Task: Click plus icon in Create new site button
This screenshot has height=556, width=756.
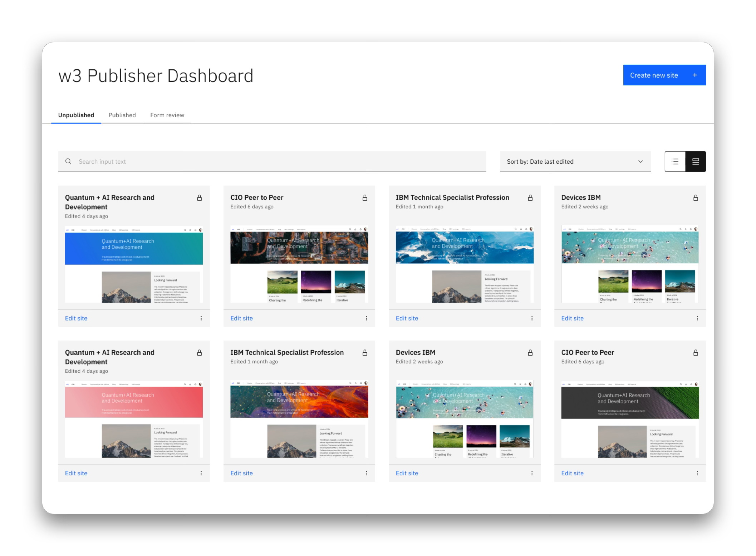Action: click(694, 75)
